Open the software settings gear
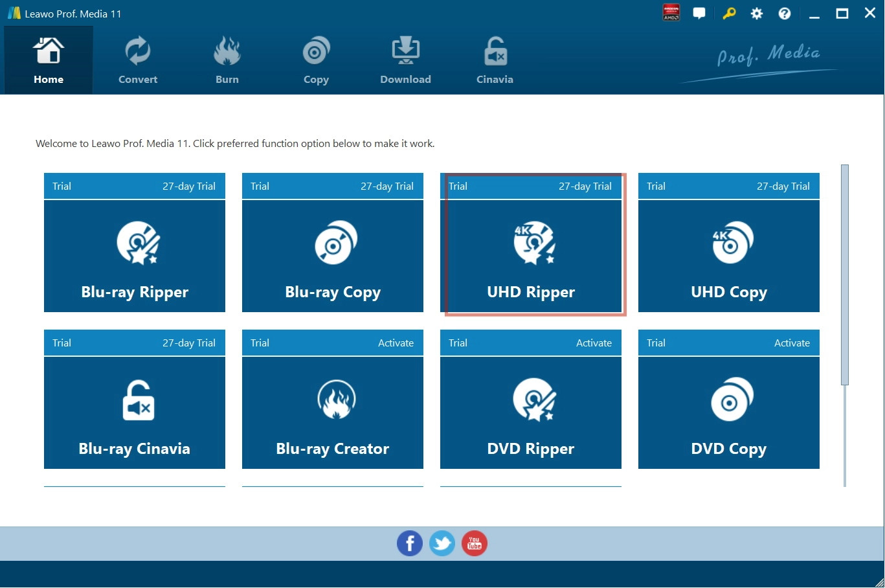885x588 pixels. coord(756,13)
